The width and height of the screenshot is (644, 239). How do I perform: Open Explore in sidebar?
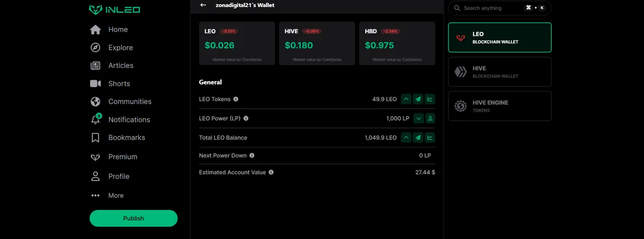click(121, 48)
